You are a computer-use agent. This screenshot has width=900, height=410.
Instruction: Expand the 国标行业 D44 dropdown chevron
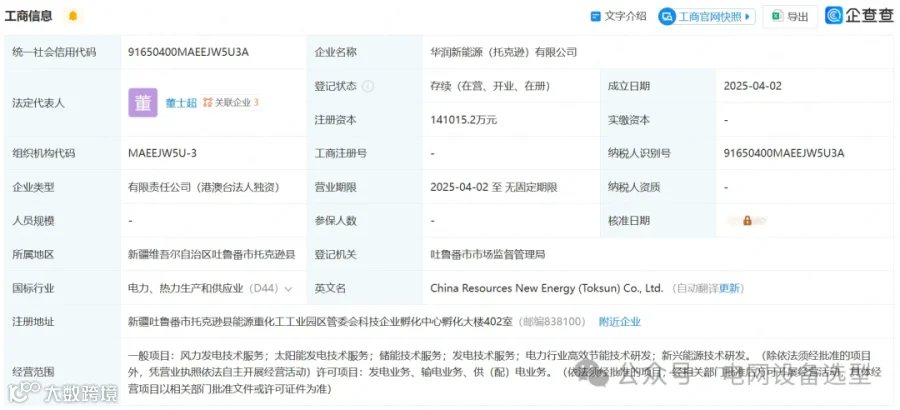click(x=288, y=289)
